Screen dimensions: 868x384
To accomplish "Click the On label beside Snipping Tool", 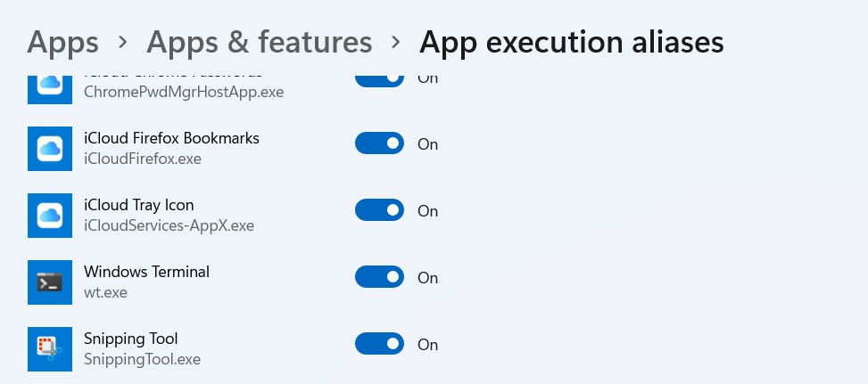I will (427, 345).
